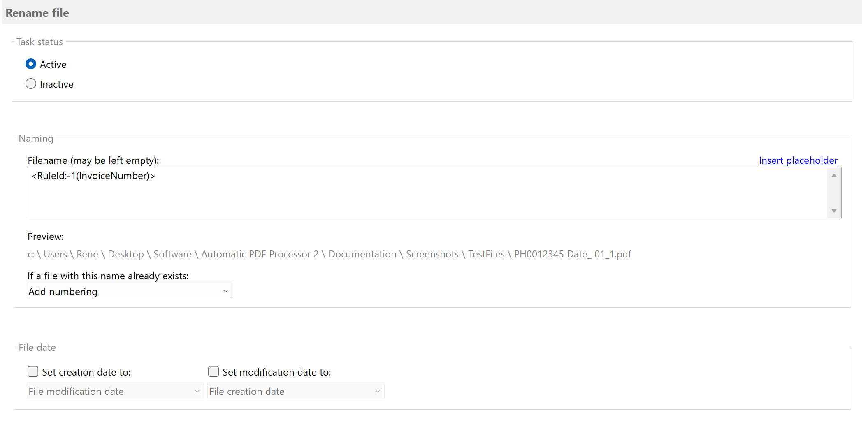Open the File modification date dropdown
The width and height of the screenshot is (868, 436).
(x=115, y=391)
